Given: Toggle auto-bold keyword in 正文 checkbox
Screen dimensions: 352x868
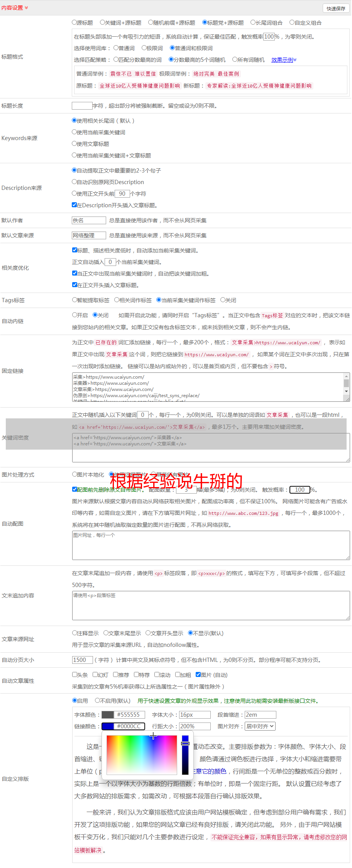Looking at the screenshot, I should click(x=75, y=273).
